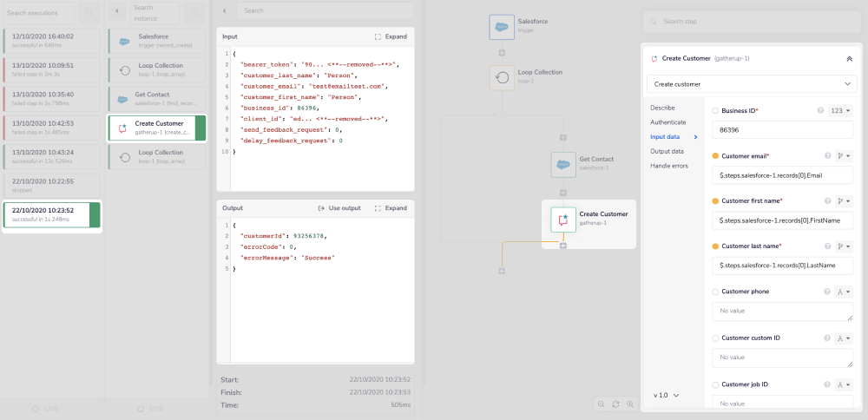Toggle the Customer custom ID radio circle
This screenshot has width=868, height=420.
715,338
